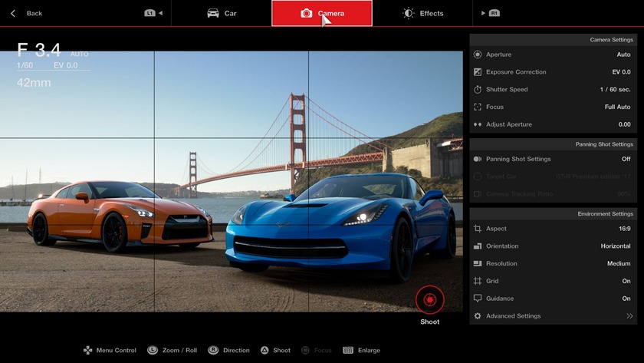Click the Shutter Speed stopwatch icon

[x=478, y=90]
